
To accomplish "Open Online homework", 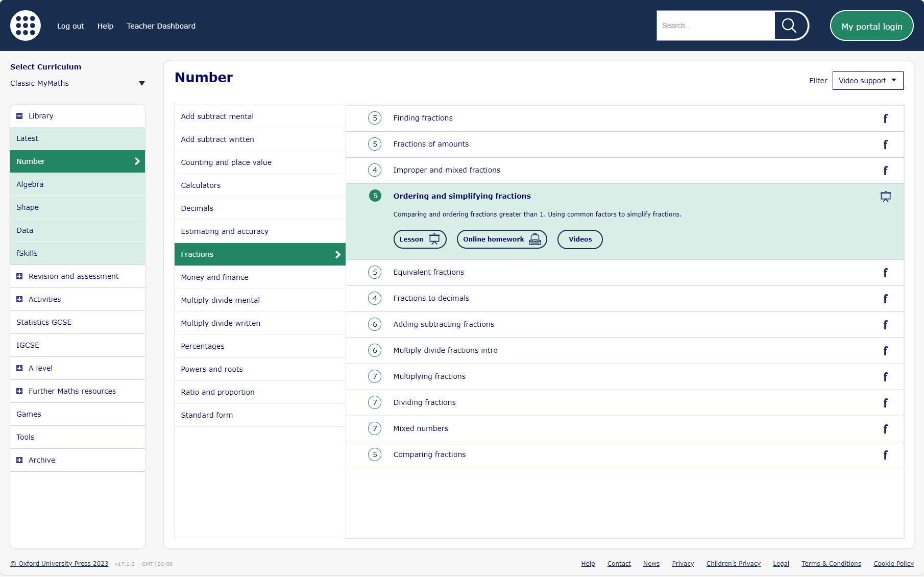I will click(x=502, y=239).
